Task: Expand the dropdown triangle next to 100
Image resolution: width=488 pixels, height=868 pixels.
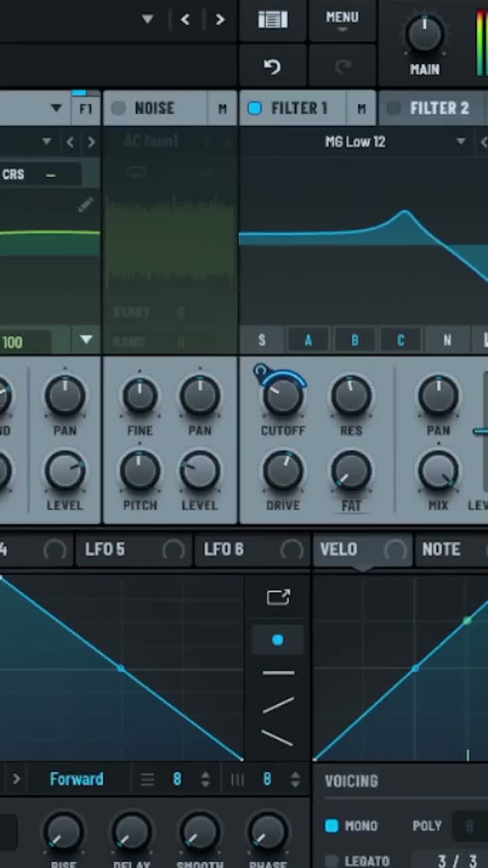Action: (86, 340)
